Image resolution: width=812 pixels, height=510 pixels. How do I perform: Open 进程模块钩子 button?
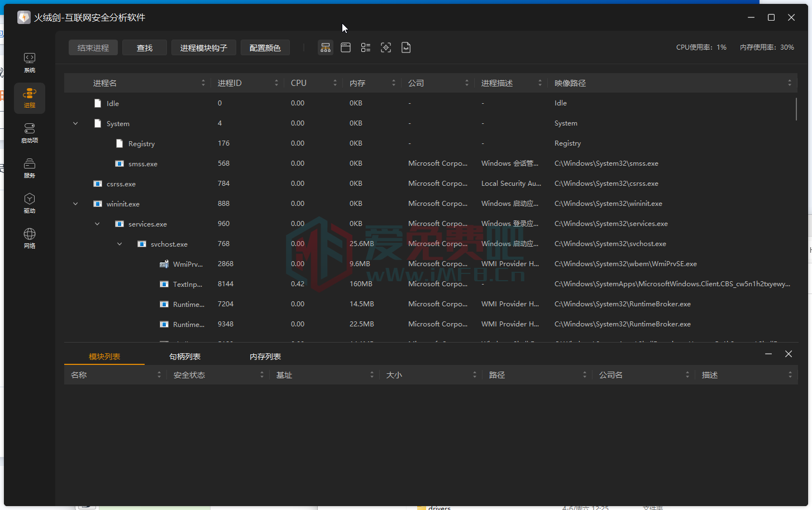click(x=204, y=48)
